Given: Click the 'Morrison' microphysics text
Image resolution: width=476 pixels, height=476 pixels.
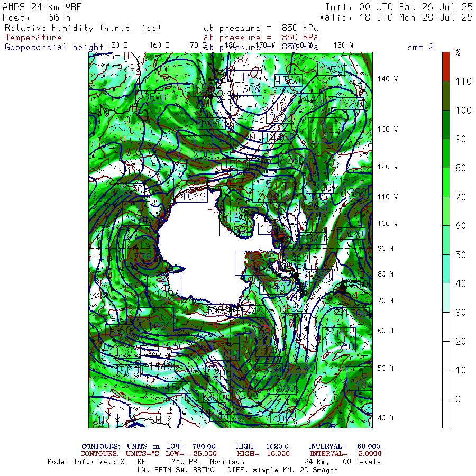Looking at the screenshot, I should [x=227, y=462].
